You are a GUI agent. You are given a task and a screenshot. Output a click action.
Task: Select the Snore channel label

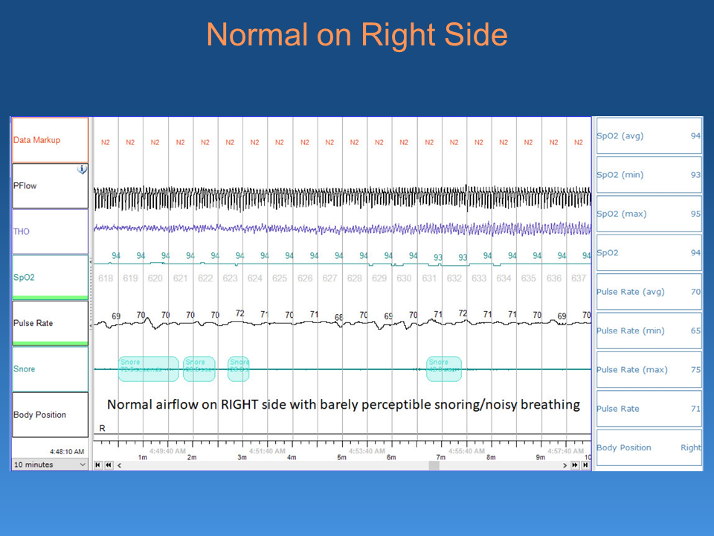48,369
